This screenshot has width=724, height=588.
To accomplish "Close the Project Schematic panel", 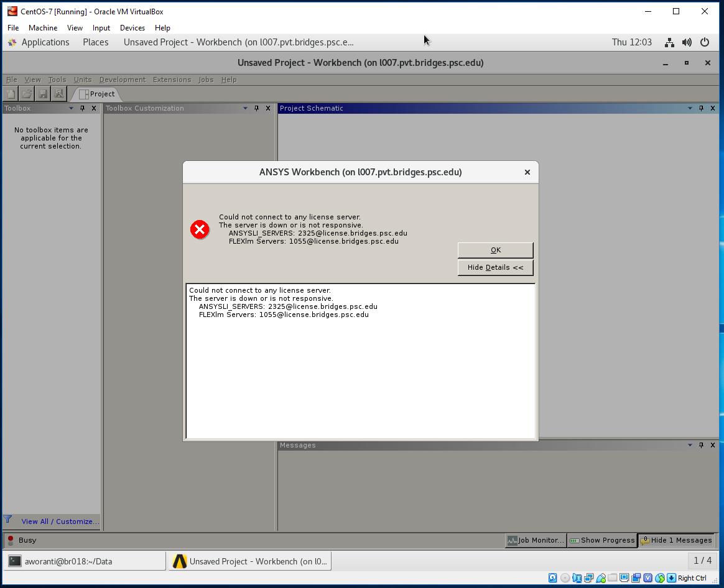I will pyautogui.click(x=712, y=108).
